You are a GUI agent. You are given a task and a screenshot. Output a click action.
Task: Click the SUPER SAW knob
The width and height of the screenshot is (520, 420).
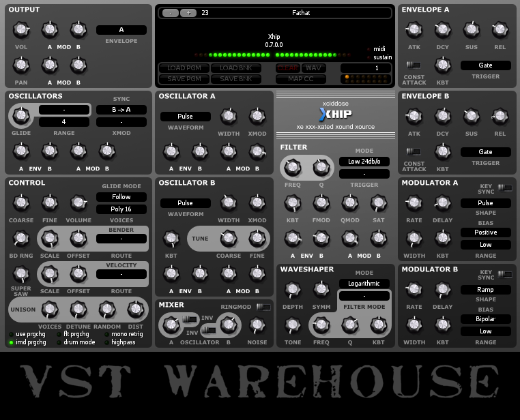pos(21,274)
